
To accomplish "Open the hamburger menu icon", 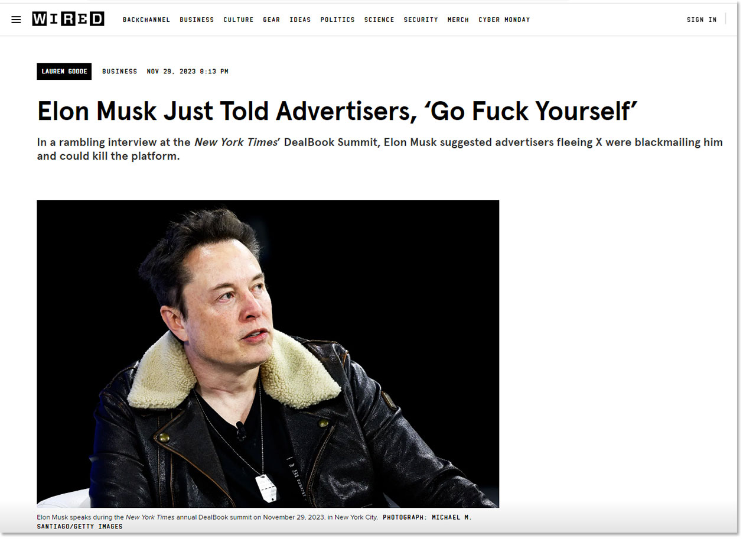I will [16, 20].
